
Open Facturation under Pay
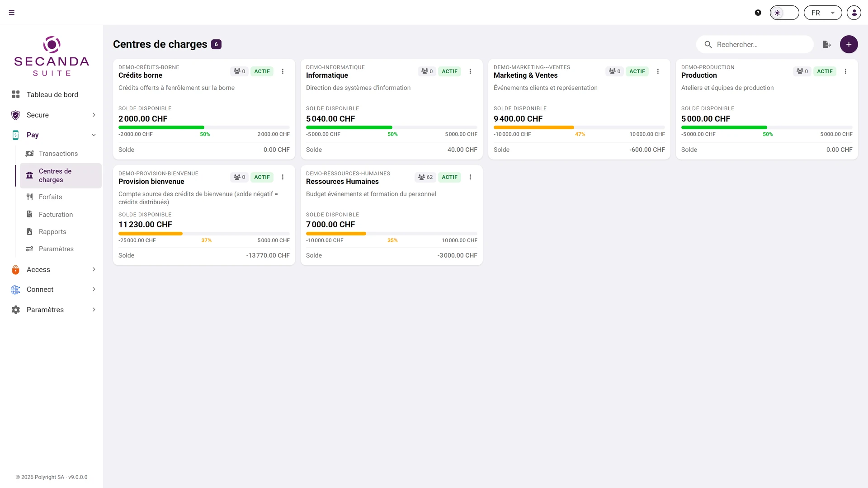[61, 215]
